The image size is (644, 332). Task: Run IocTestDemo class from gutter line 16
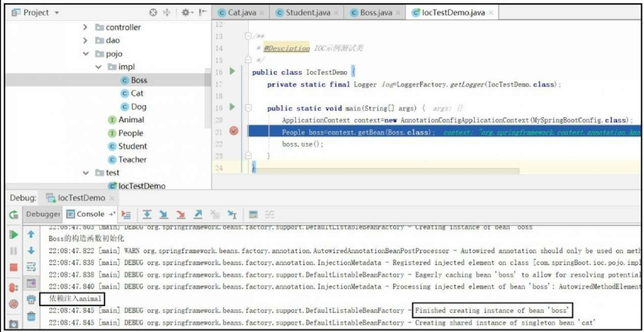tap(232, 71)
